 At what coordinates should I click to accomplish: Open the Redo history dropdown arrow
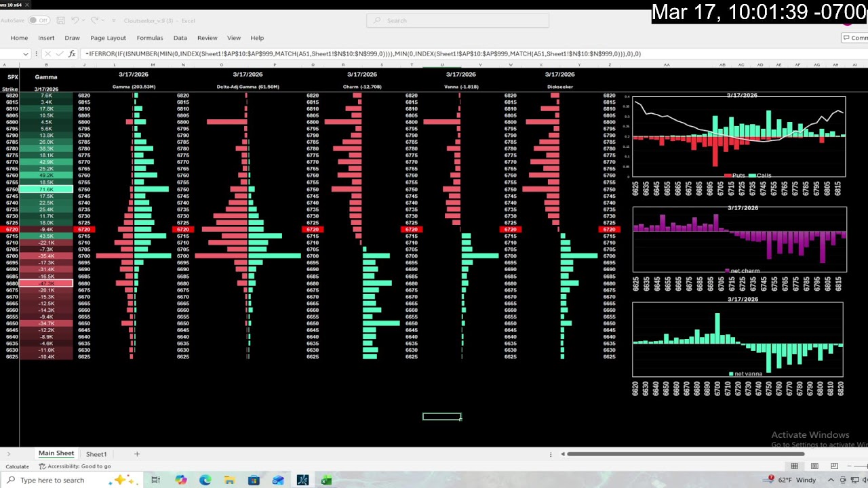[x=102, y=20]
